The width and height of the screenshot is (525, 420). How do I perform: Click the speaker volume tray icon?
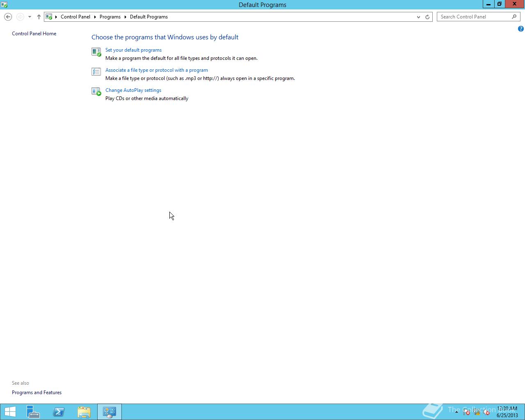(486, 412)
